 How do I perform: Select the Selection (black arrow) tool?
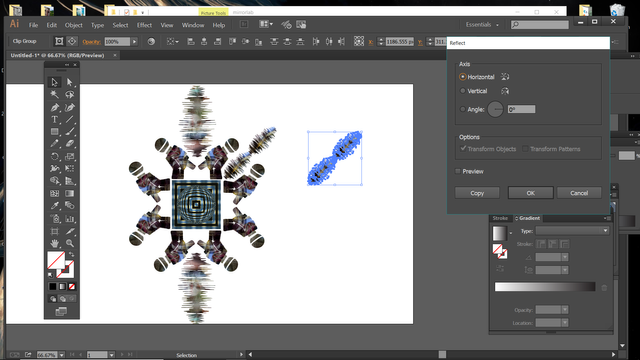click(54, 82)
